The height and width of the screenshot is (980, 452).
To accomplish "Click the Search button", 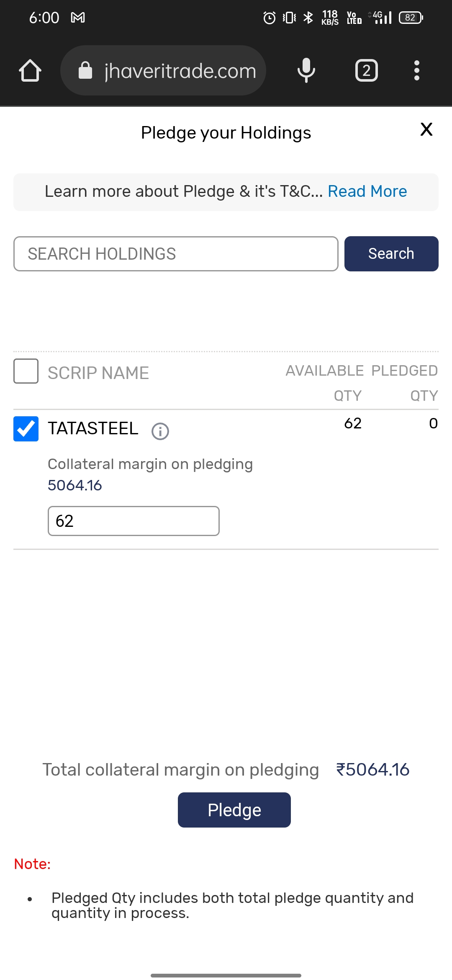I will (x=391, y=254).
